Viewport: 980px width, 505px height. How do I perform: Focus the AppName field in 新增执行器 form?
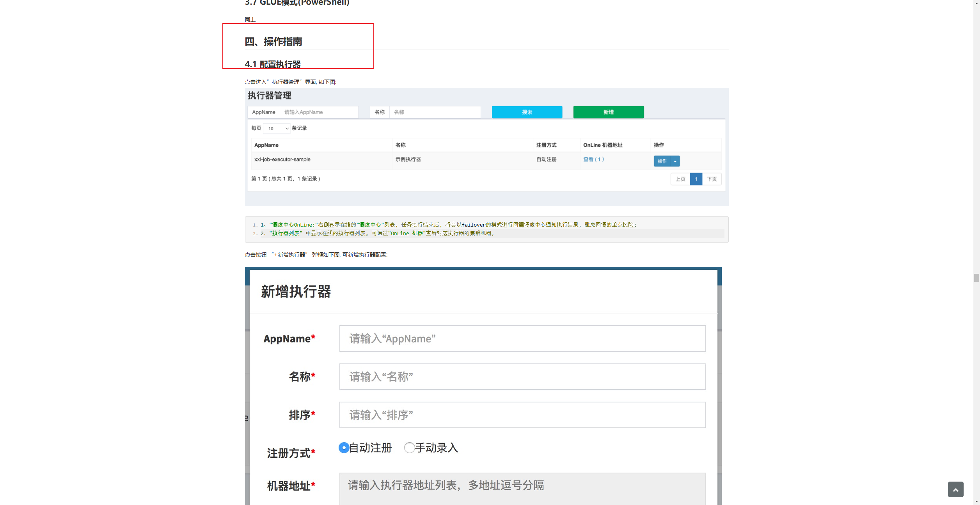(x=522, y=338)
